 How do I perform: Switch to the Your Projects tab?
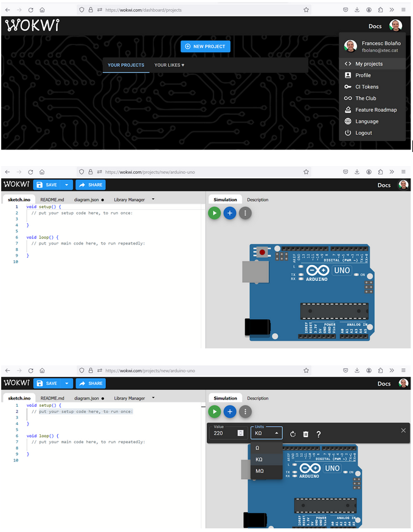point(126,65)
